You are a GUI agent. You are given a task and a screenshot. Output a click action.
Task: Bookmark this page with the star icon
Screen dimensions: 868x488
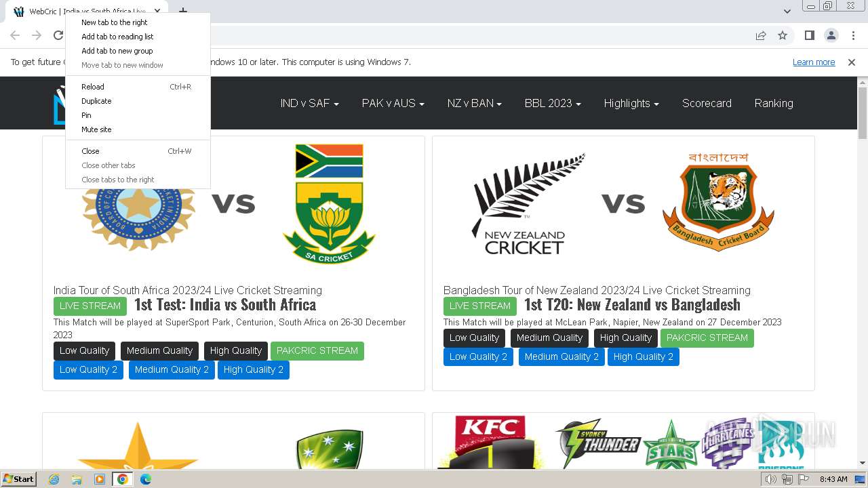783,35
